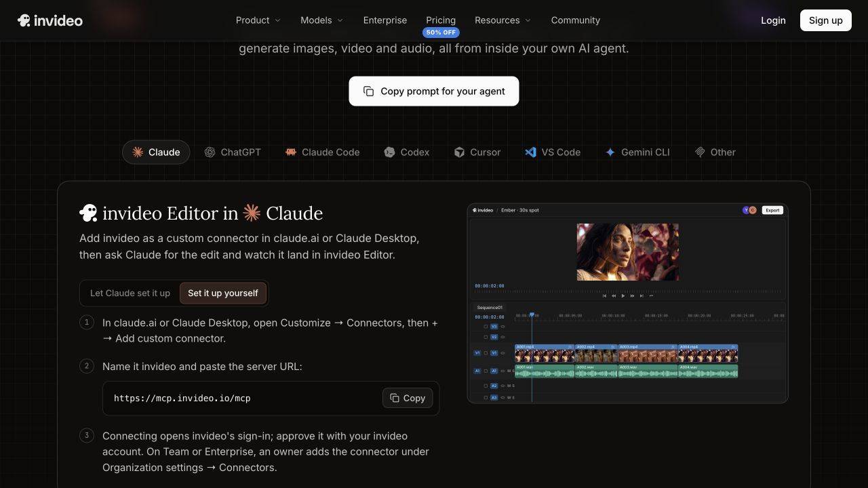Click the purple Y avatar in the editor preview

click(746, 210)
